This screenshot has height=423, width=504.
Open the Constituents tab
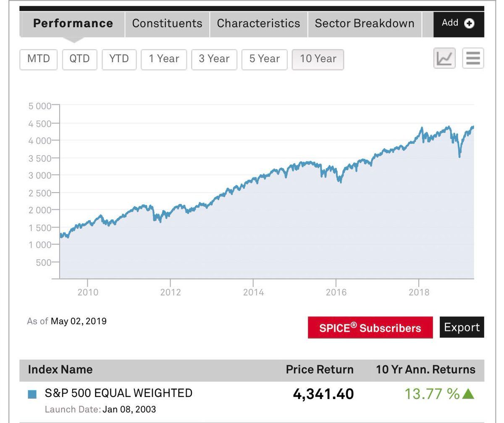pyautogui.click(x=167, y=24)
